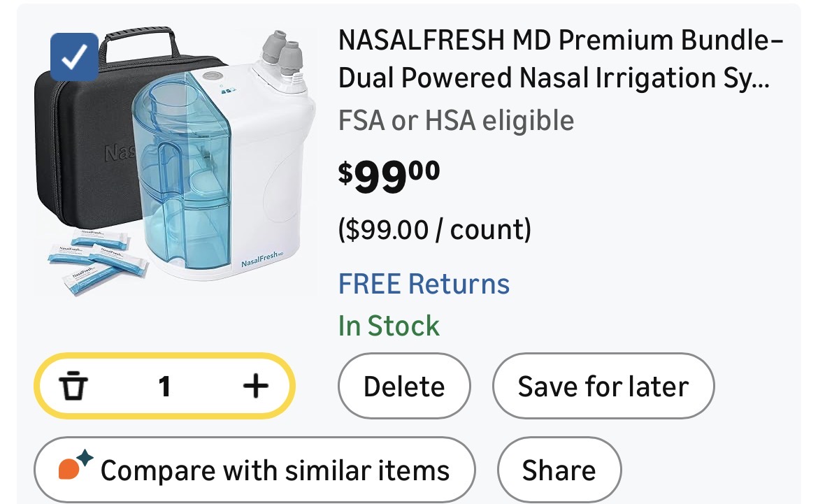Click the Share button
Screen dimensions: 818x504
click(559, 470)
